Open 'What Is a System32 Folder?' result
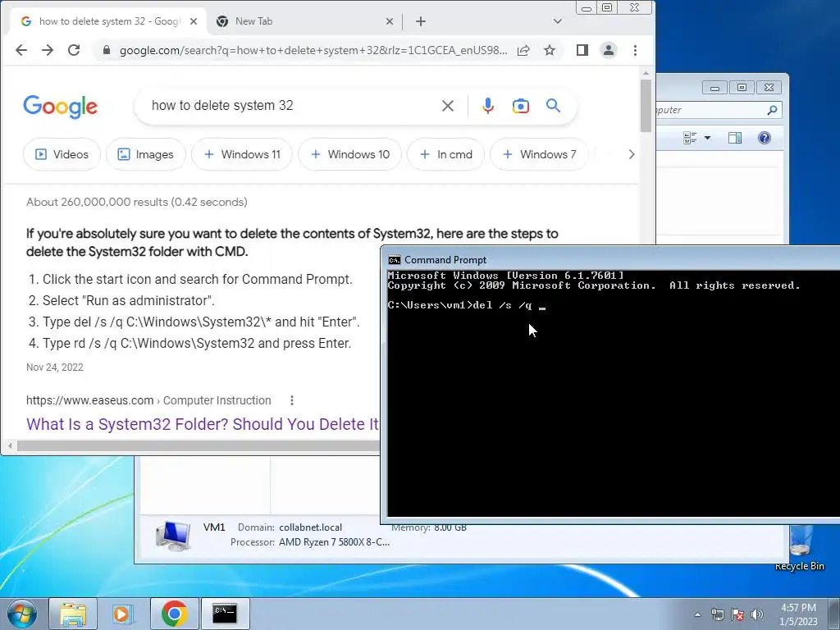Screen dimensions: 840x630 click(x=203, y=424)
